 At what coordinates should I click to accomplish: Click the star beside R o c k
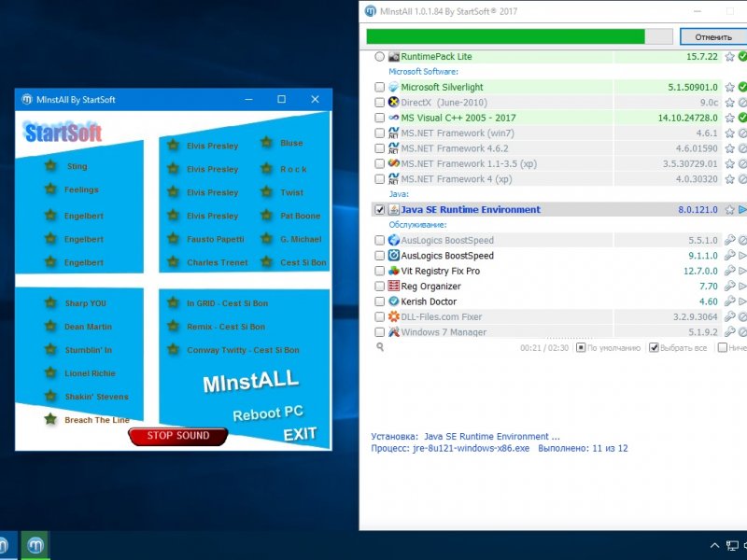tap(267, 169)
